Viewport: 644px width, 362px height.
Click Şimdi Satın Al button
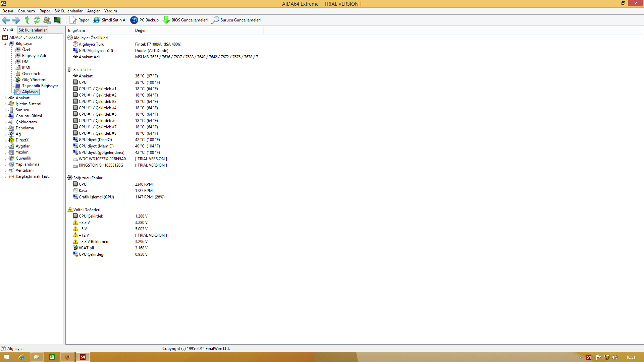tap(110, 20)
